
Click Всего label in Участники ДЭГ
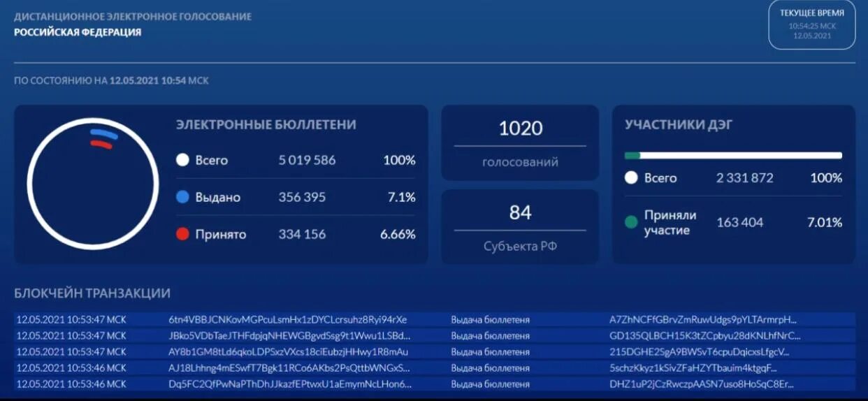click(660, 178)
